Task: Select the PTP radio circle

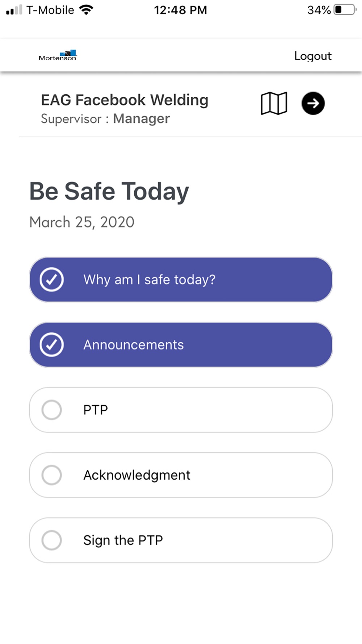Action: (52, 410)
